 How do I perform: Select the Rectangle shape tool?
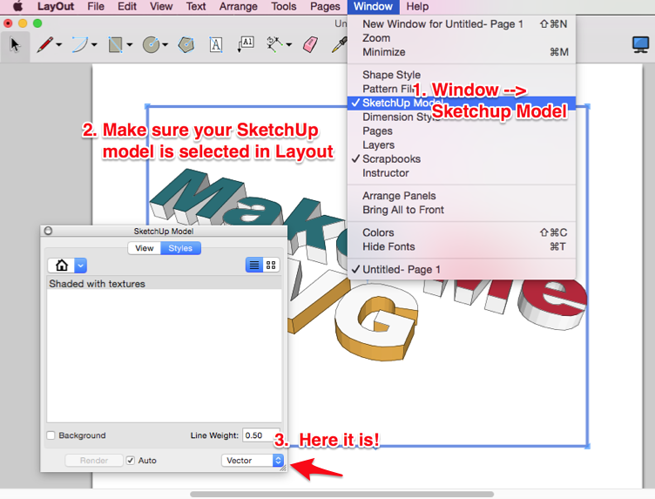[x=116, y=44]
